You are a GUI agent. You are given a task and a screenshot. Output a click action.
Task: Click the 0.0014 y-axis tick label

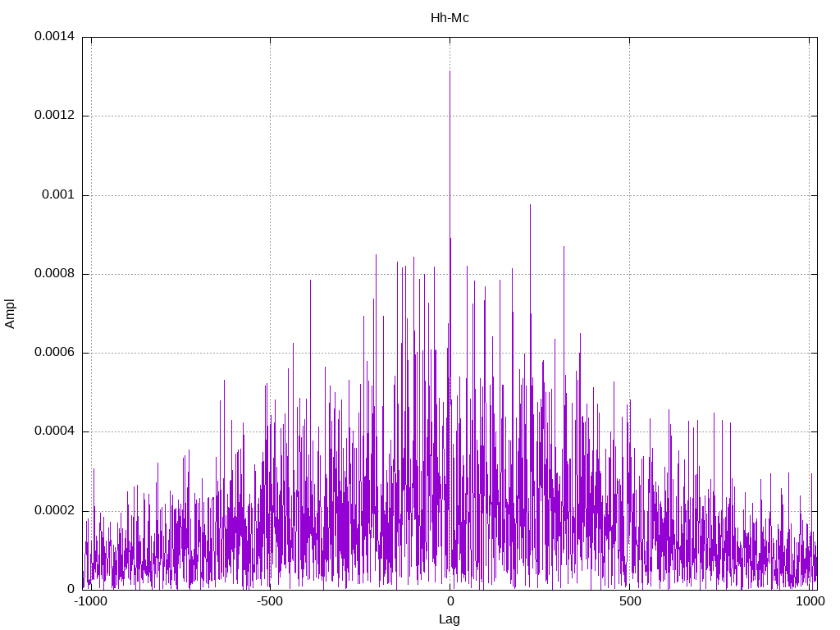click(x=54, y=36)
